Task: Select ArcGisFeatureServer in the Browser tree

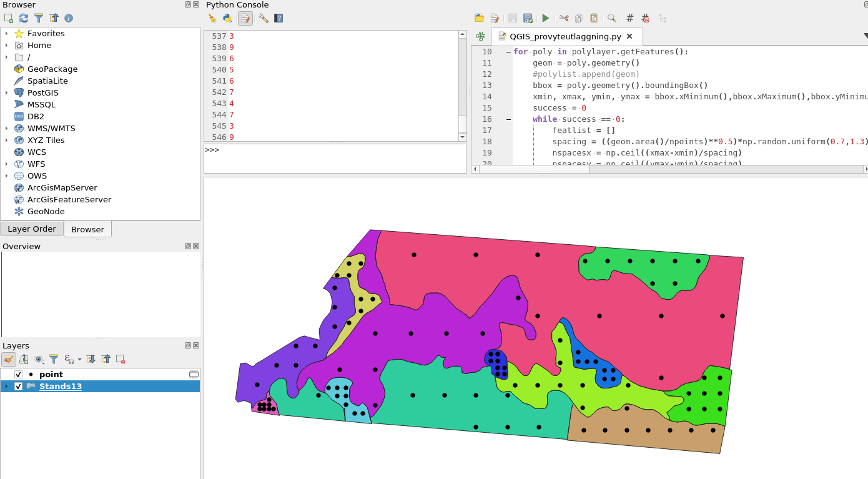Action: pos(69,200)
